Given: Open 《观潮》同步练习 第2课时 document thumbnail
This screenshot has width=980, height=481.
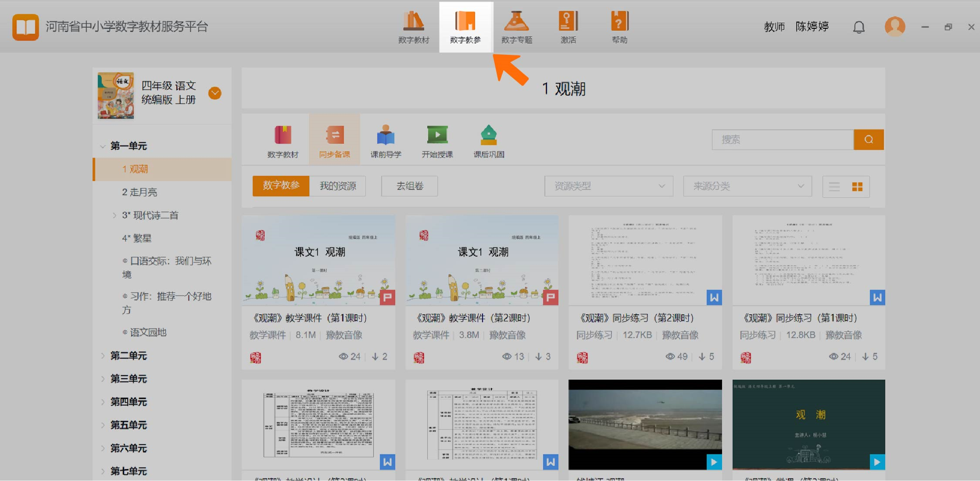Looking at the screenshot, I should click(x=645, y=260).
